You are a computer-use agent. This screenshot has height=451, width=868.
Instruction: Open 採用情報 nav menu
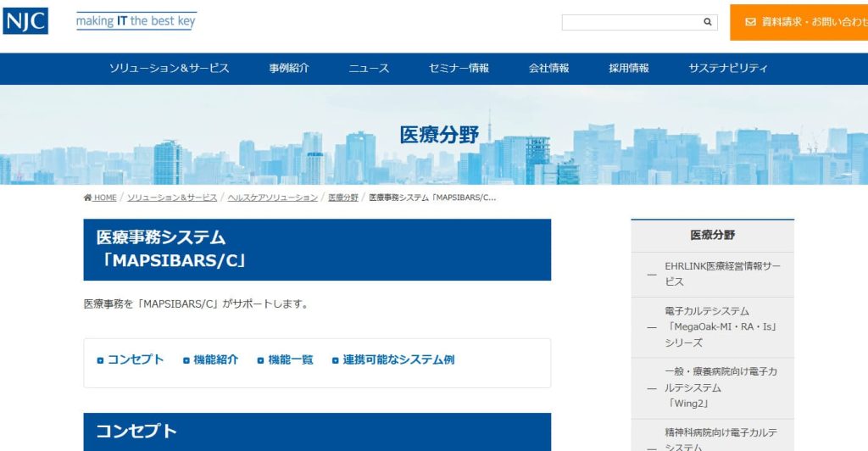click(629, 69)
